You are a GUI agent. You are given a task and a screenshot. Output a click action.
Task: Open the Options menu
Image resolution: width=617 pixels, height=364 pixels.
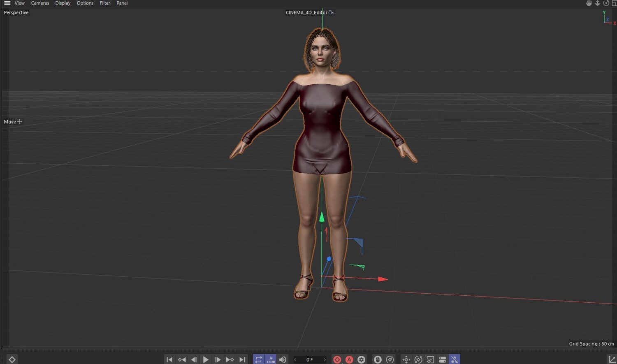pos(85,3)
